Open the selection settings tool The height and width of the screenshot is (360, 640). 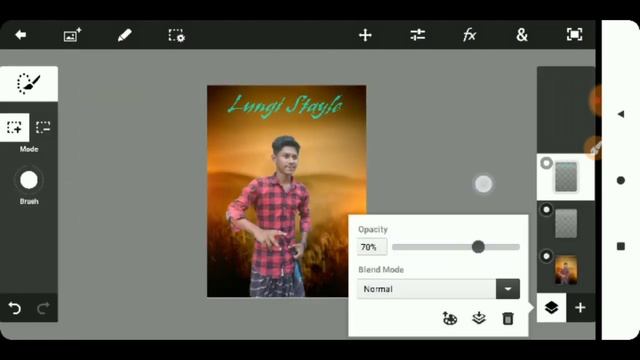[x=176, y=35]
